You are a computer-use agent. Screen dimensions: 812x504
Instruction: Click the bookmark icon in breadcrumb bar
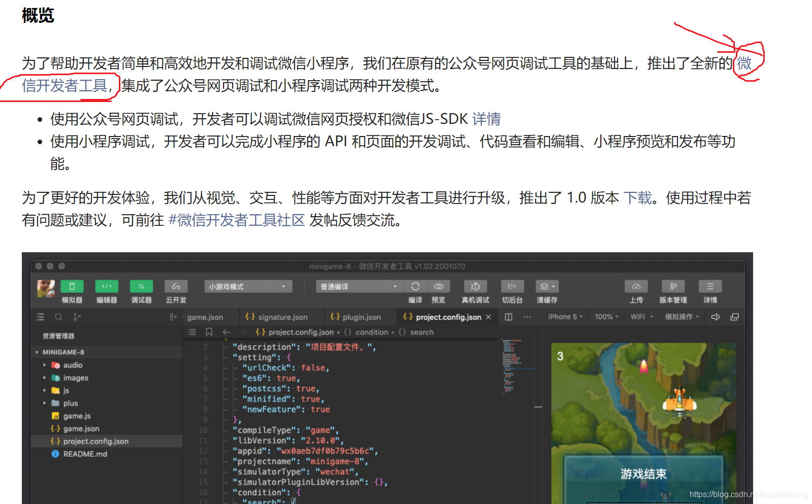pyautogui.click(x=209, y=332)
